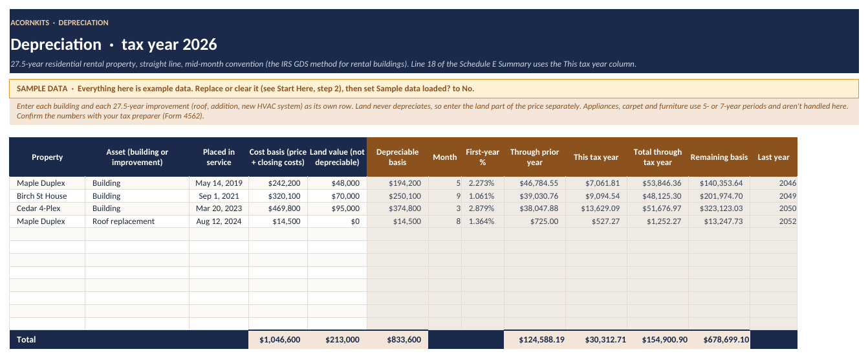
Task: Select the $13,629.09 this tax year cell
Action: (596, 208)
